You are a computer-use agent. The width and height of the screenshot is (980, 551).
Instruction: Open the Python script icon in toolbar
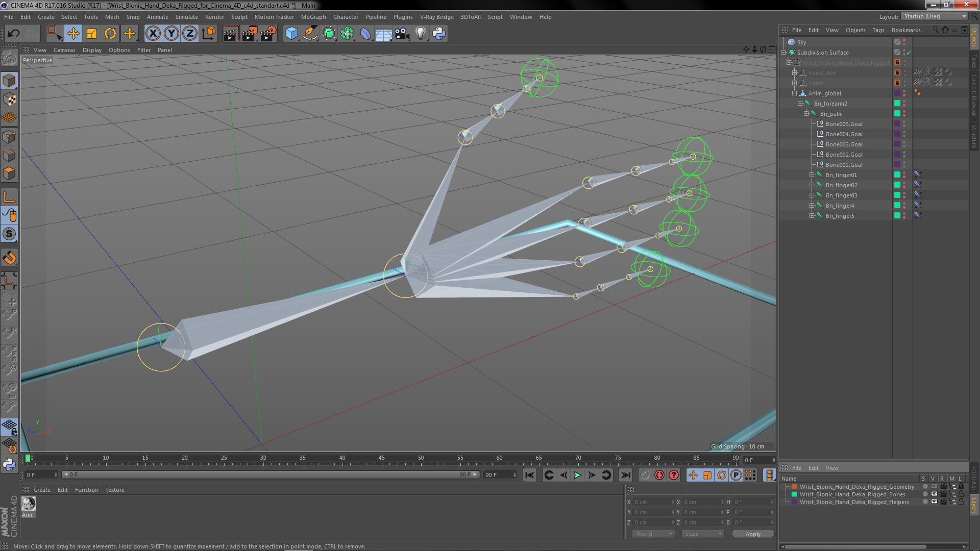(439, 34)
